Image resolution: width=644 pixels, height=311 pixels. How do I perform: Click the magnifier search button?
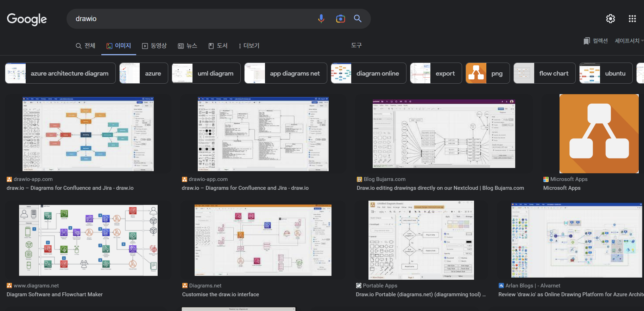[x=358, y=19]
